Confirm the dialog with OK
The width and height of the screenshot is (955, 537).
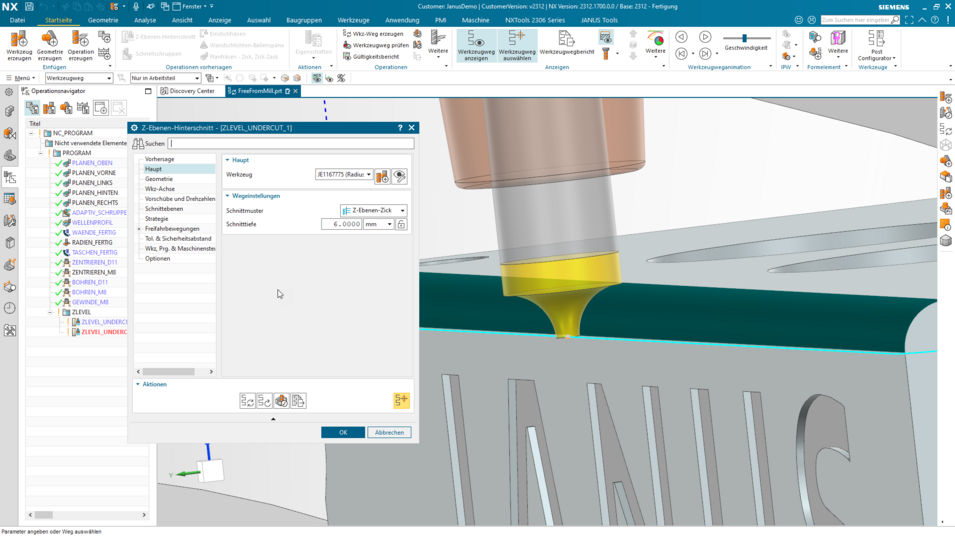pos(343,432)
